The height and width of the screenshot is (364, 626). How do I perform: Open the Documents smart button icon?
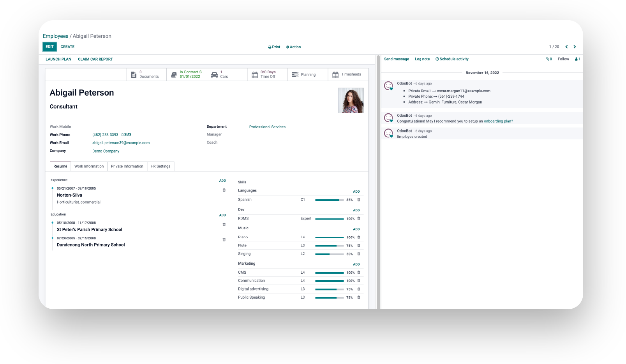[x=134, y=74]
